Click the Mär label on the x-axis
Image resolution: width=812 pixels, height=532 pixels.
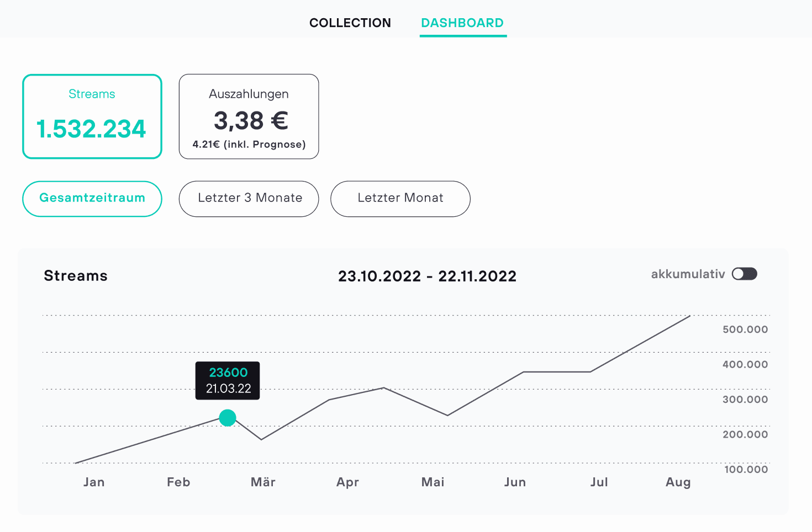[263, 482]
